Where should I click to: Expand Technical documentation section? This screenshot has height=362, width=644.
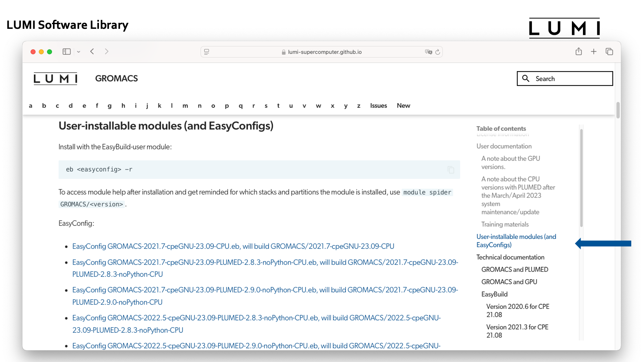(511, 257)
